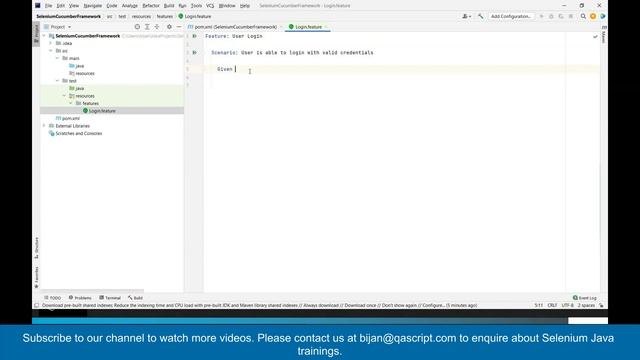
Task: Open the Code menu
Action: 111,6
